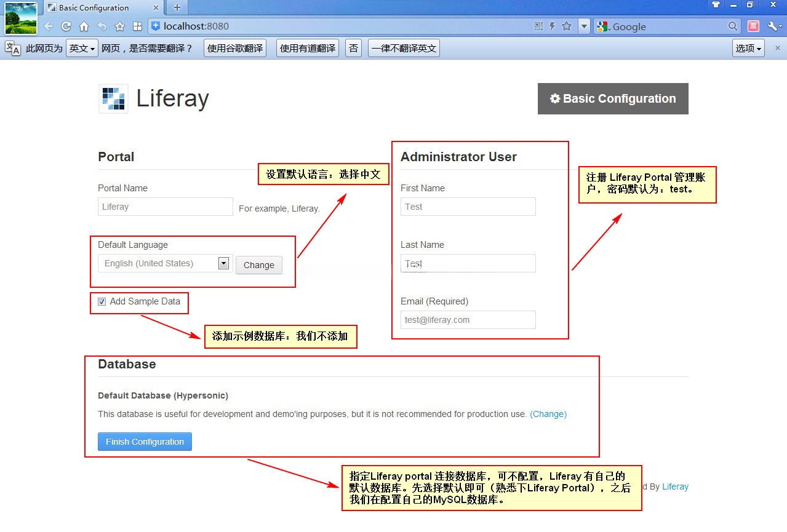Open a new tab with plus button
Image resolution: width=787 pixels, height=532 pixels.
pos(177,8)
